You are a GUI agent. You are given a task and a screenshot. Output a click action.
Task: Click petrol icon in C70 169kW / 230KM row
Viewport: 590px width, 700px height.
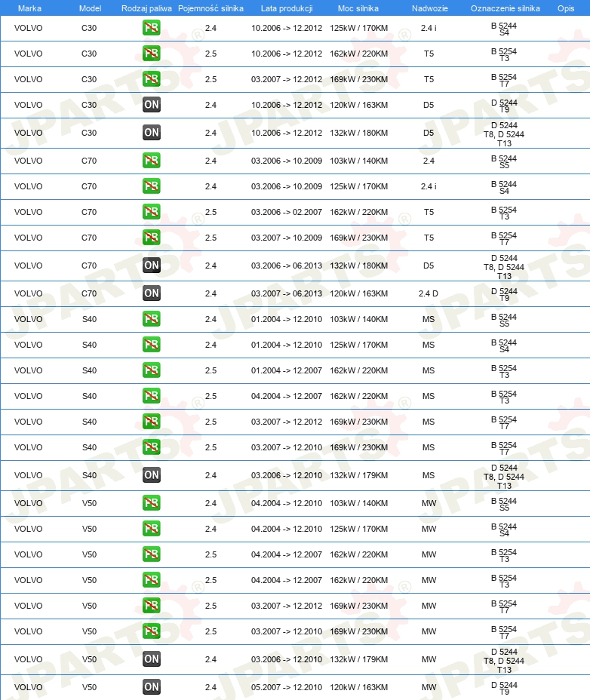(x=152, y=238)
